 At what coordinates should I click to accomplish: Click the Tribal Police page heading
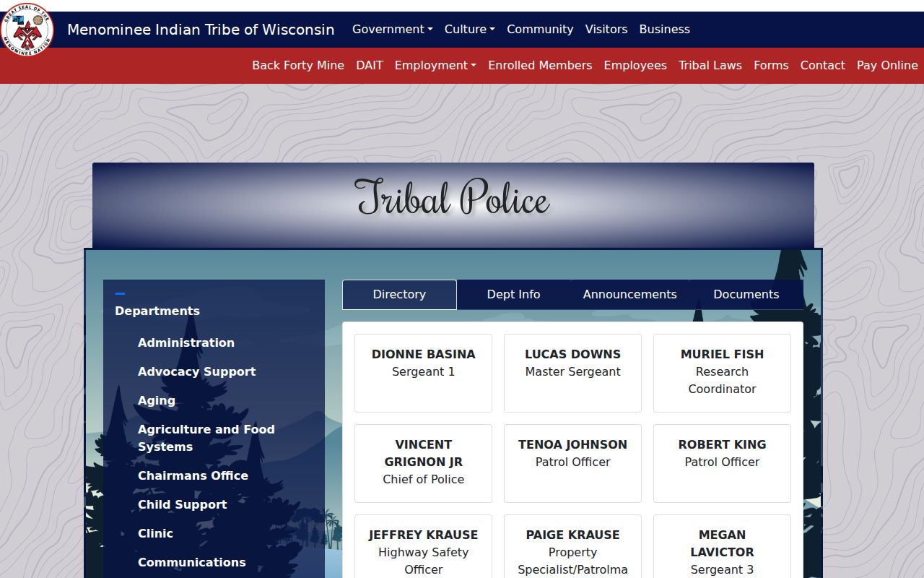pyautogui.click(x=453, y=198)
